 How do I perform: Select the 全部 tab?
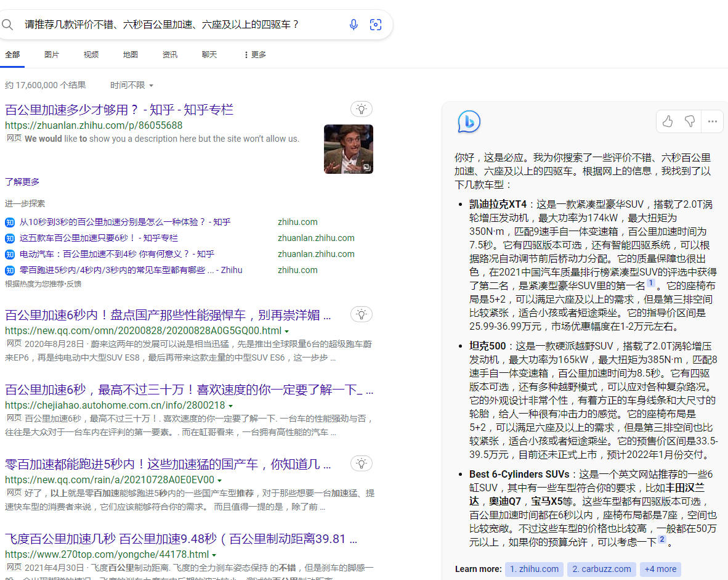pos(12,55)
